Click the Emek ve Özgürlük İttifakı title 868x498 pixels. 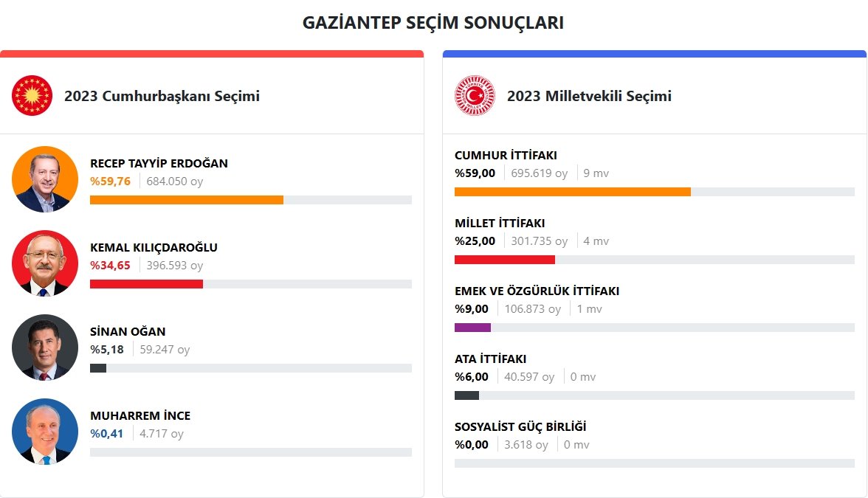point(537,291)
